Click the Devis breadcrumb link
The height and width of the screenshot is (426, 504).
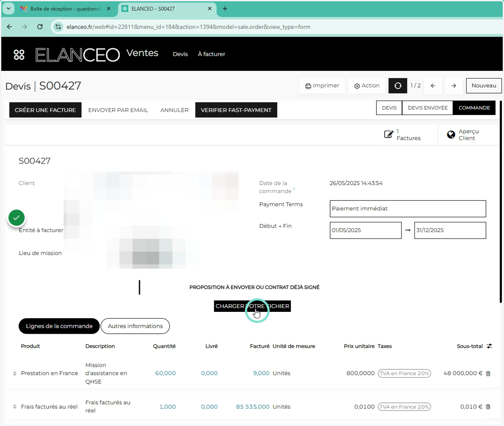[x=18, y=86]
